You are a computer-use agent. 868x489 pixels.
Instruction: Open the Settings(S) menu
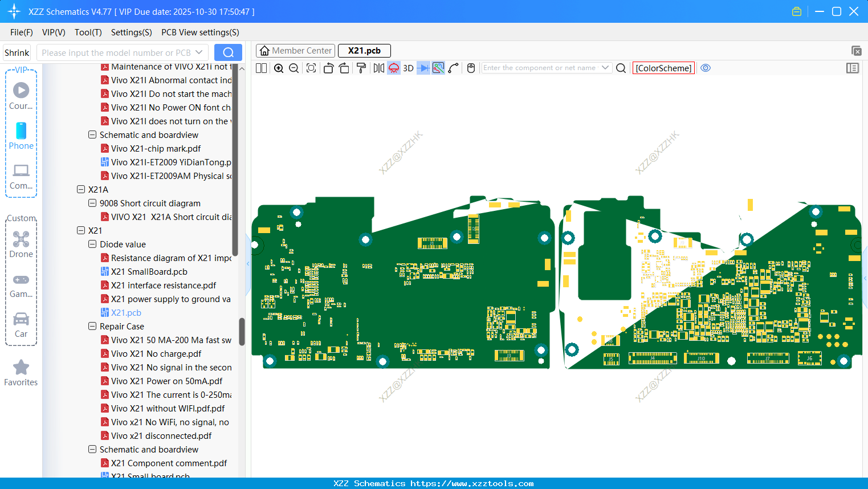point(132,32)
